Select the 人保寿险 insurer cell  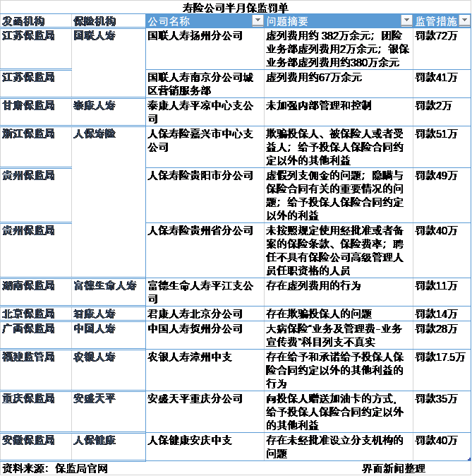pos(109,201)
